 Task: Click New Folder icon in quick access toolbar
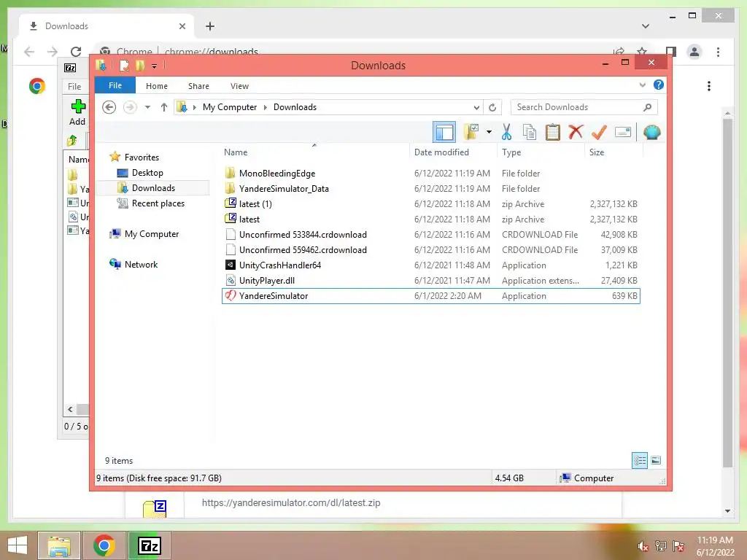[140, 65]
